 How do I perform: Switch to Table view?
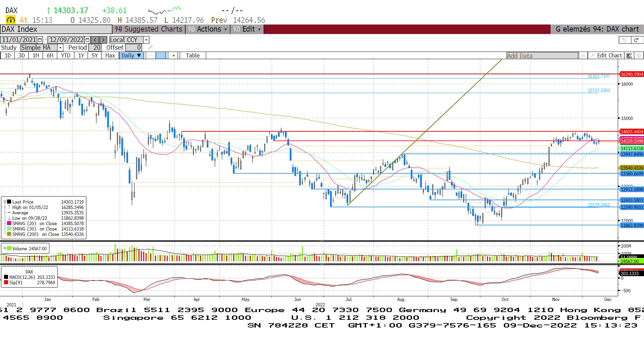pyautogui.click(x=193, y=55)
